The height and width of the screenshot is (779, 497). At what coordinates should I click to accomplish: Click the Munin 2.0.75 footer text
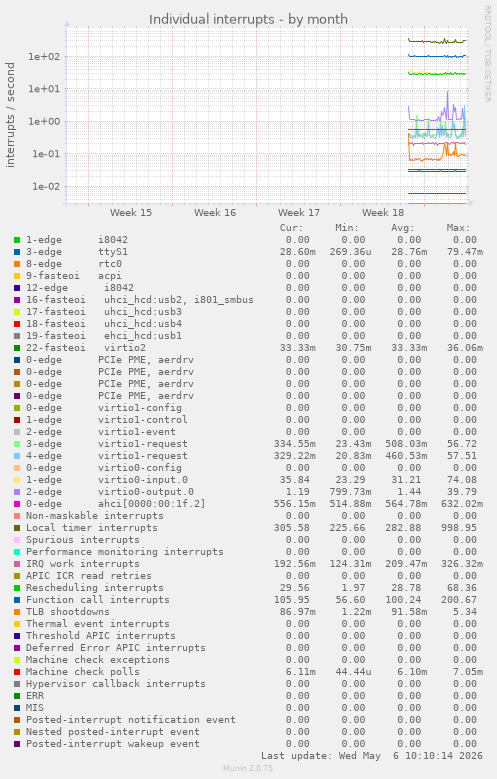(x=248, y=768)
